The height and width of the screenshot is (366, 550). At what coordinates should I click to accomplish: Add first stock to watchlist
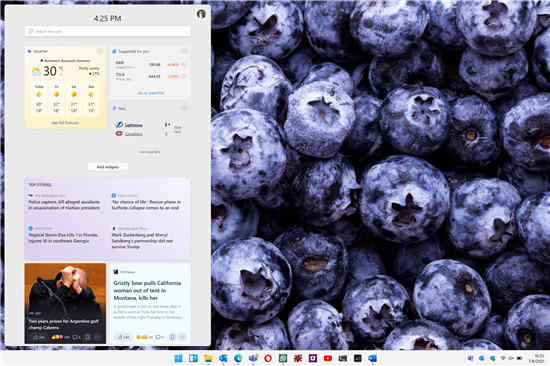pyautogui.click(x=183, y=65)
